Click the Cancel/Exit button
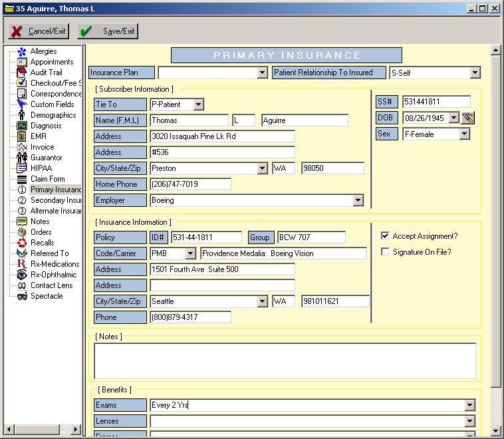This screenshot has width=504, height=439. click(39, 31)
